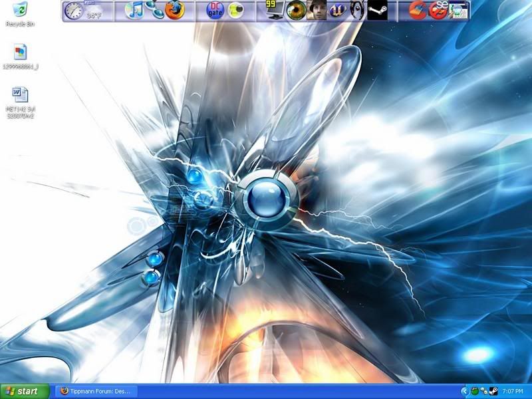Open the Recycle Bin desktop icon
This screenshot has height=399, width=532.
click(20, 11)
